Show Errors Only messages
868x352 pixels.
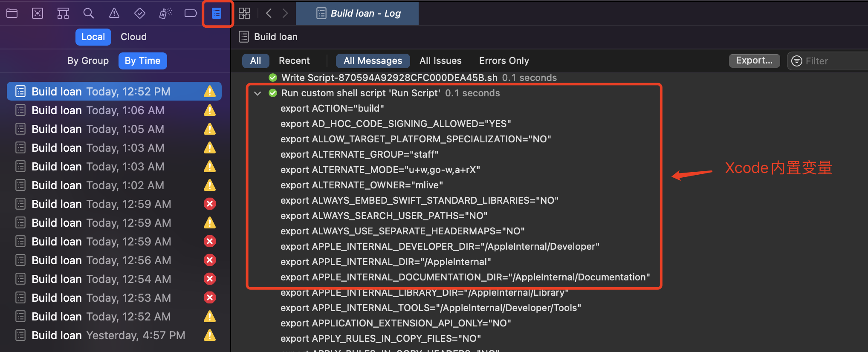[504, 61]
